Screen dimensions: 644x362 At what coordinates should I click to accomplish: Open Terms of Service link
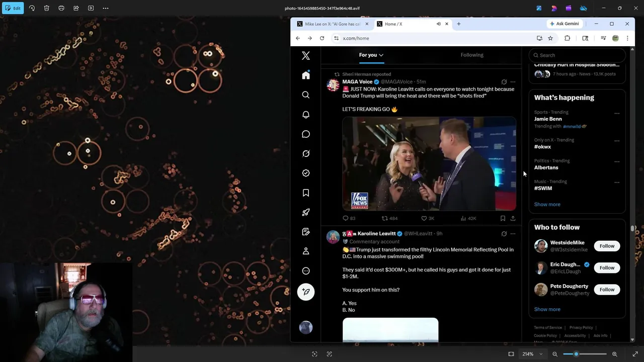548,328
